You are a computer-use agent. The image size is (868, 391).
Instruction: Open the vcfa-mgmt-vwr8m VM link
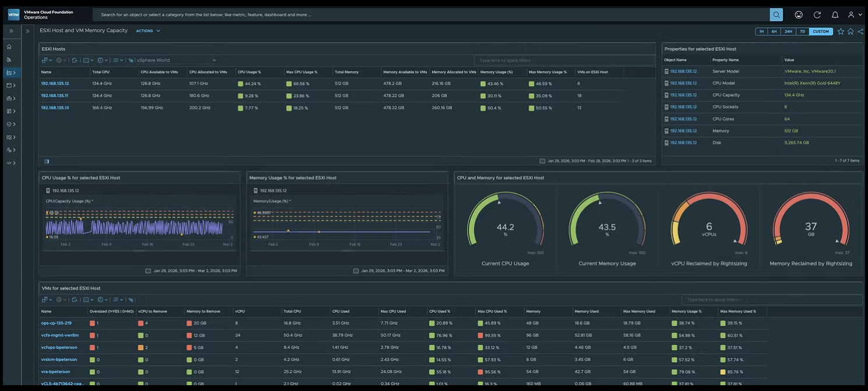coord(59,335)
